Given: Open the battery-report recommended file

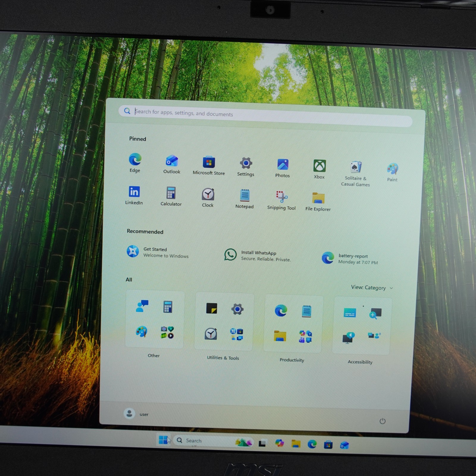Looking at the screenshot, I should (350, 259).
